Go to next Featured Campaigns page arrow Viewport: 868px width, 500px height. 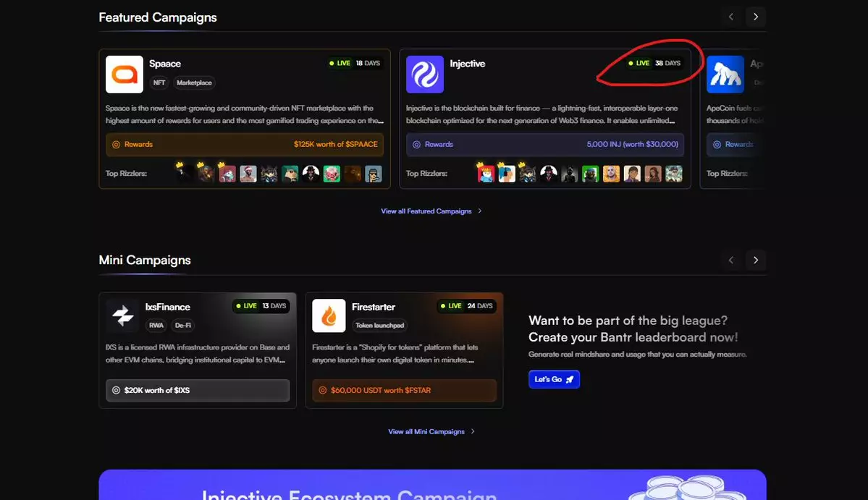(x=756, y=17)
